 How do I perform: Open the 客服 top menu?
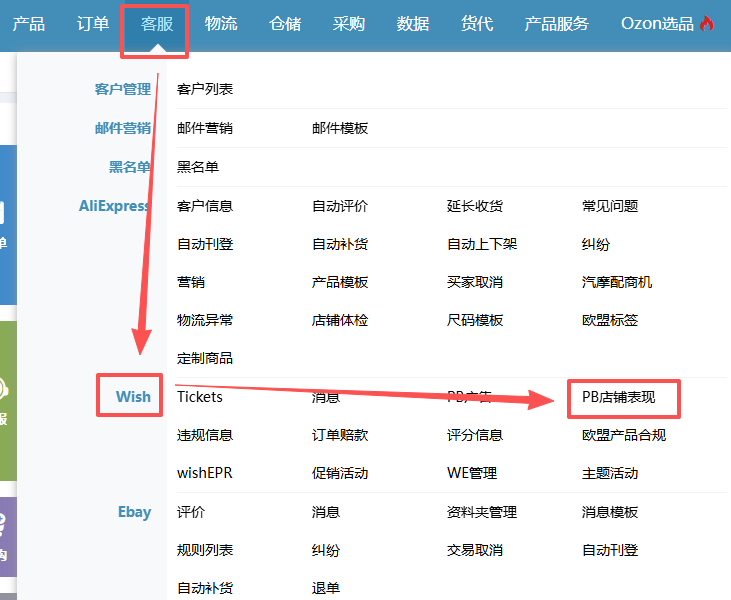tap(157, 24)
